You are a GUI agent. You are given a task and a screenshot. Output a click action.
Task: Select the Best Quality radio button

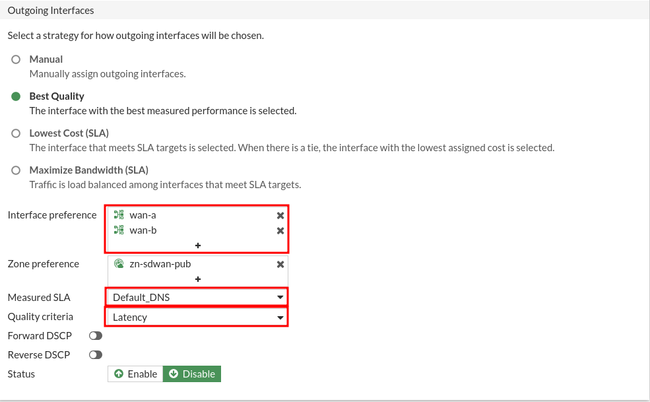pyautogui.click(x=16, y=96)
